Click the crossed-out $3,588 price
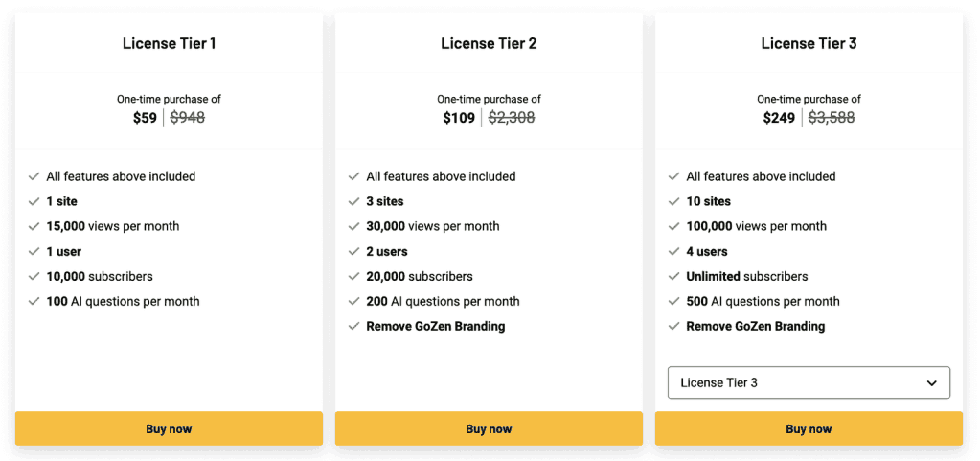 [x=832, y=118]
